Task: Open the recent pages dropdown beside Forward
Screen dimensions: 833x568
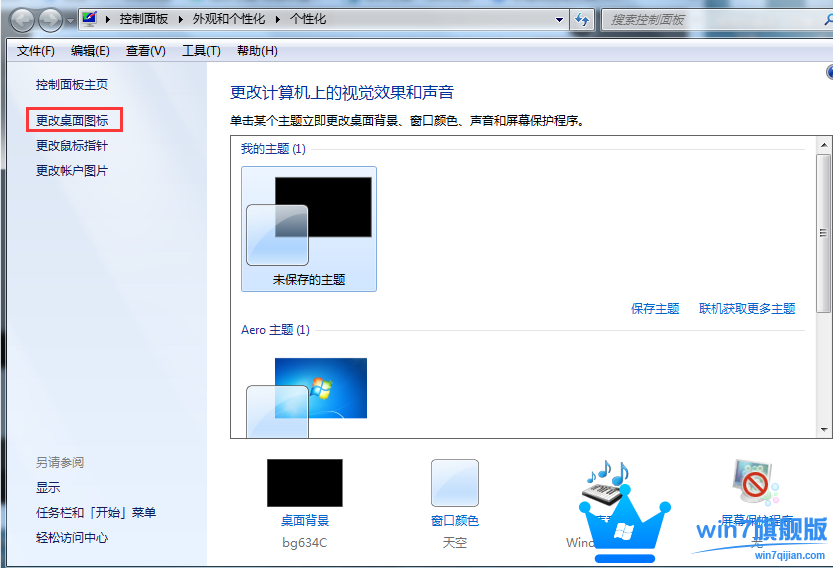Action: 70,21
